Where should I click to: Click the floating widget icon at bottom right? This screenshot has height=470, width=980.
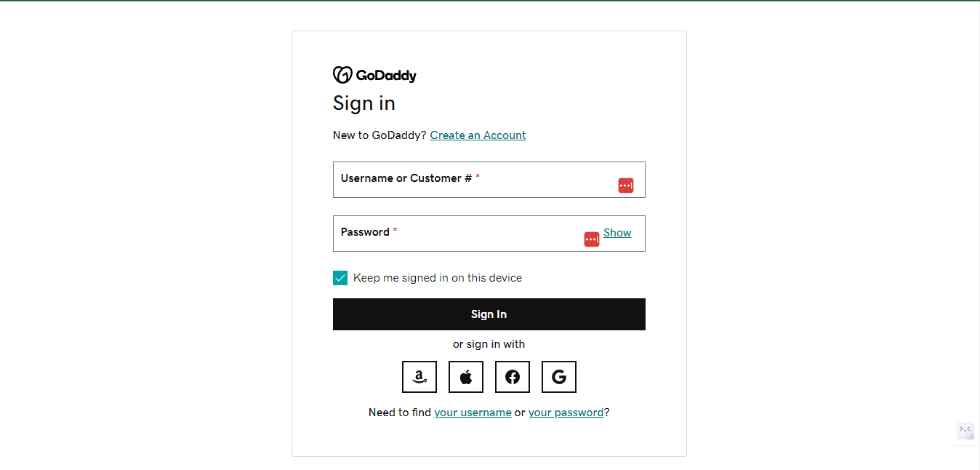click(965, 430)
